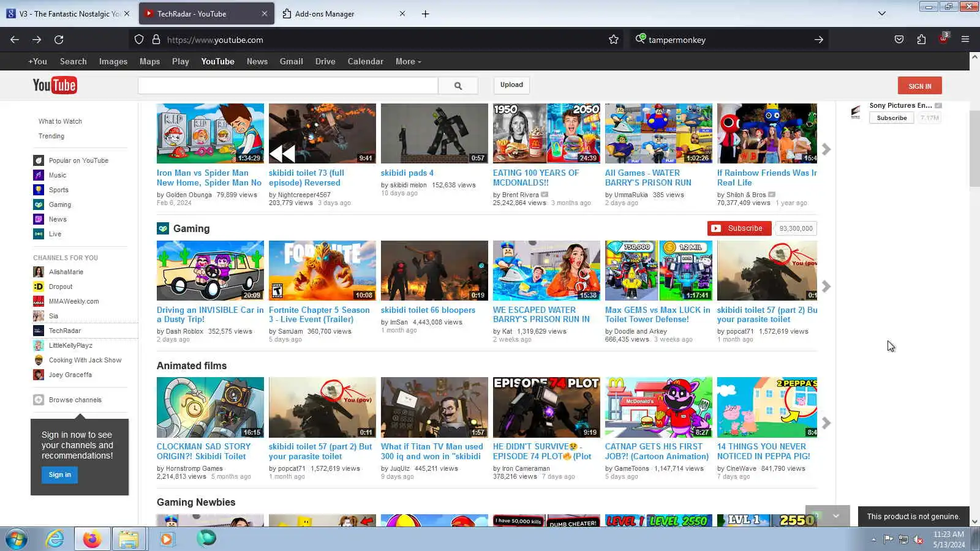The image size is (980, 551).
Task: Open the new tab plus button
Action: point(425,13)
